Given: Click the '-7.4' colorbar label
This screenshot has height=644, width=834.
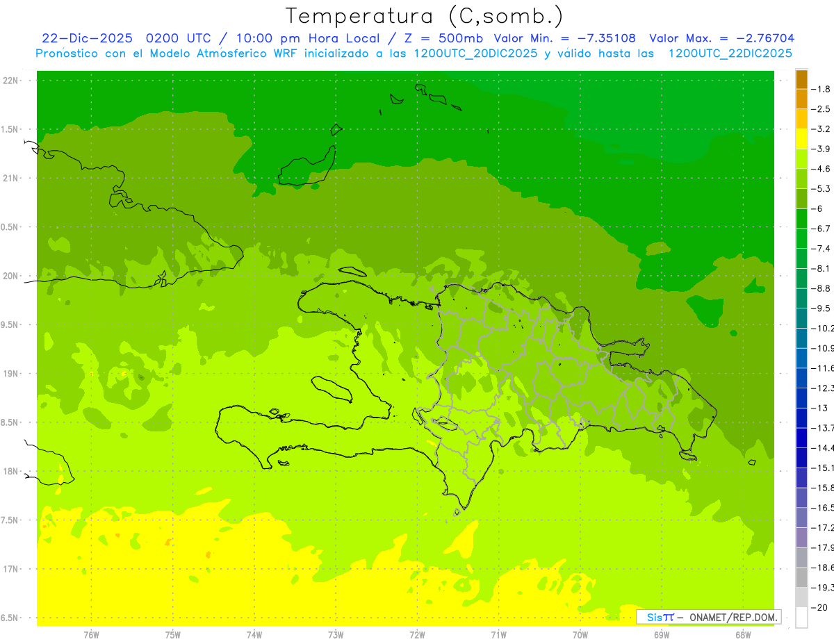Looking at the screenshot, I should click(x=821, y=249).
